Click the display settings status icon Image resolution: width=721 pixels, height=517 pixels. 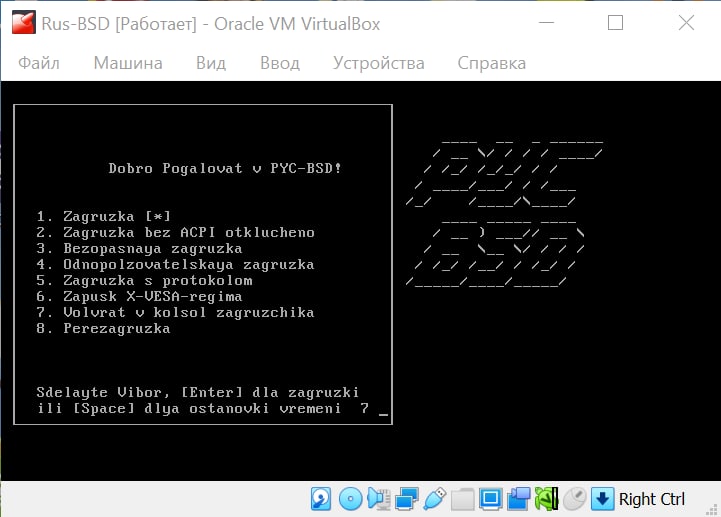490,499
